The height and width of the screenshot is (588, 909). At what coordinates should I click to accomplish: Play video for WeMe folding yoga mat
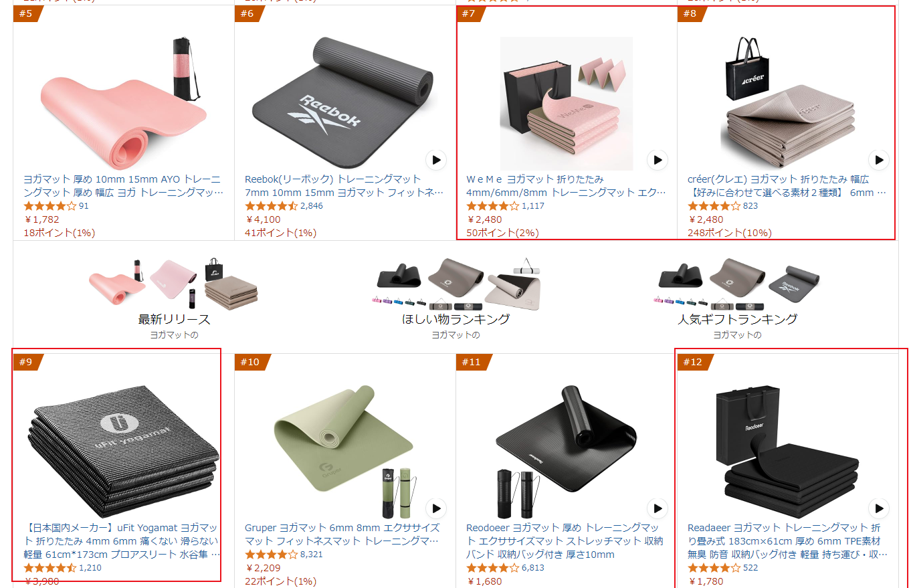click(658, 160)
